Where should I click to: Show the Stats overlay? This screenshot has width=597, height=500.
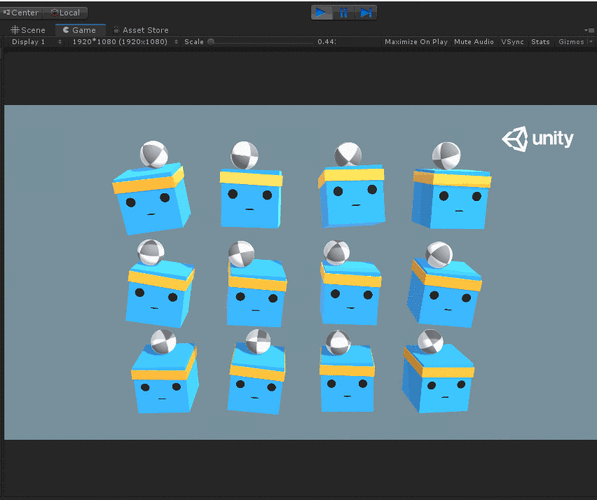click(540, 42)
